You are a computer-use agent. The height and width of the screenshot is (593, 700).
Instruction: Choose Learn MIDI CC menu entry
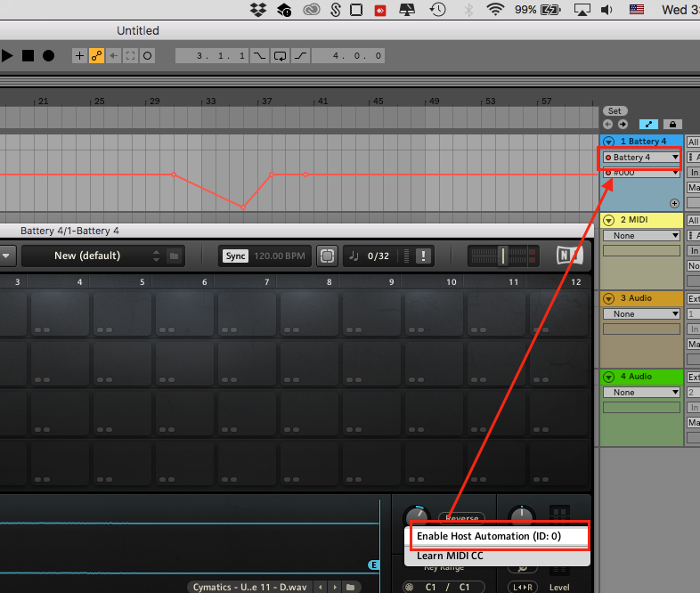coord(497,556)
